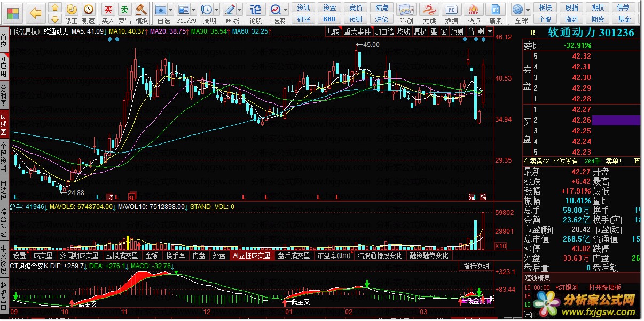The width and height of the screenshot is (644, 321).
Task: Switch to the 换手率 turnover tab
Action: click(175, 255)
